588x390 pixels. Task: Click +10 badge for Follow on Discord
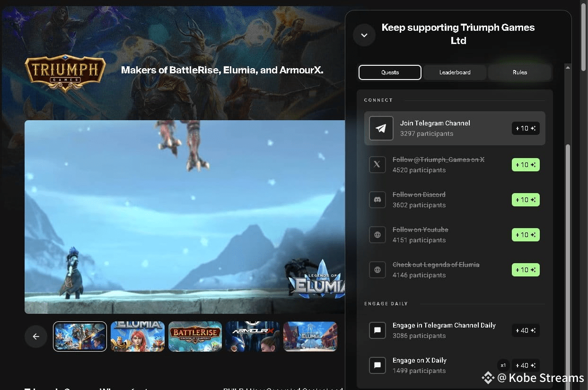pos(526,200)
